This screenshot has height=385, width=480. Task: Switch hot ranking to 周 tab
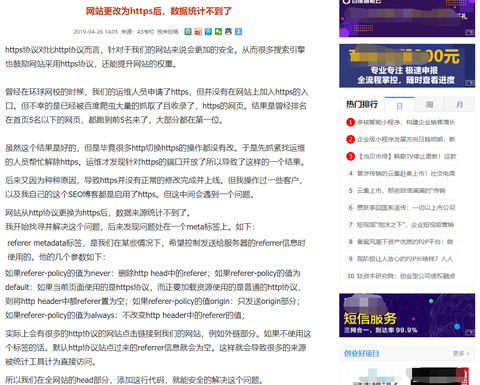point(429,105)
